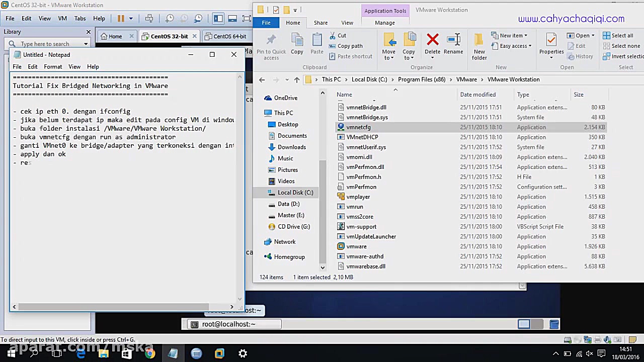Switch to the Share ribbon tab
The image size is (644, 362).
coord(320,23)
